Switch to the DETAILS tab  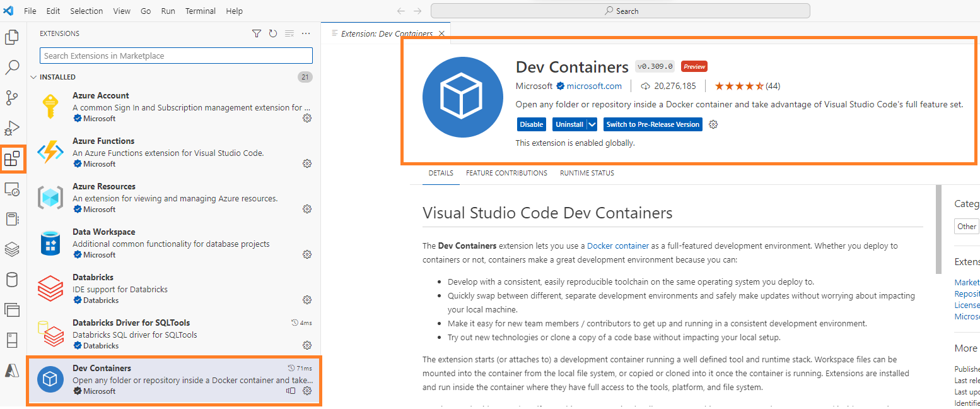click(x=441, y=173)
